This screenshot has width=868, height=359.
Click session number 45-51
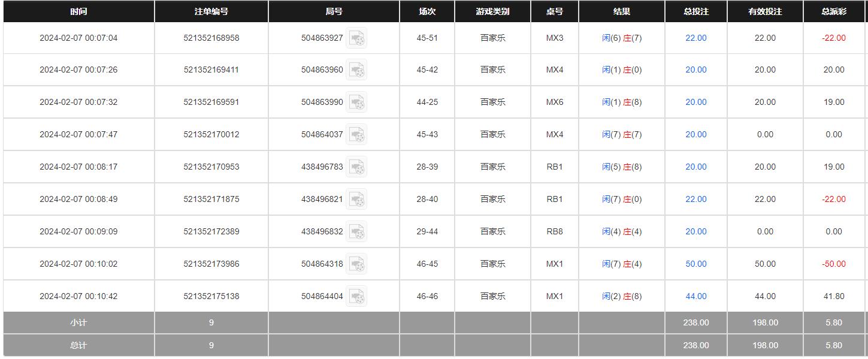click(427, 38)
